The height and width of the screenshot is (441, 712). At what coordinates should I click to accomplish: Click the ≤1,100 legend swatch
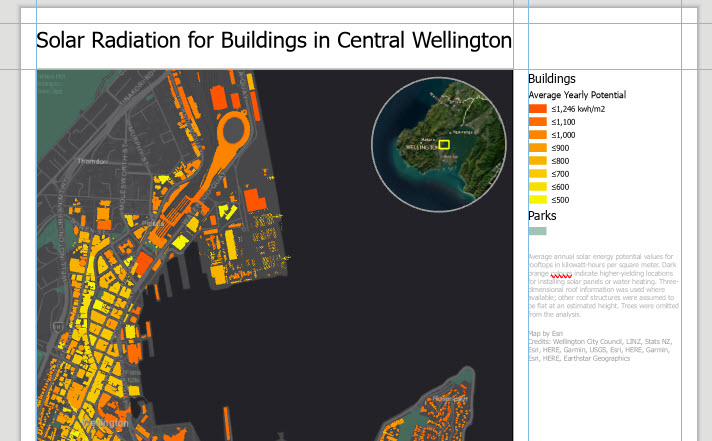[x=538, y=122]
